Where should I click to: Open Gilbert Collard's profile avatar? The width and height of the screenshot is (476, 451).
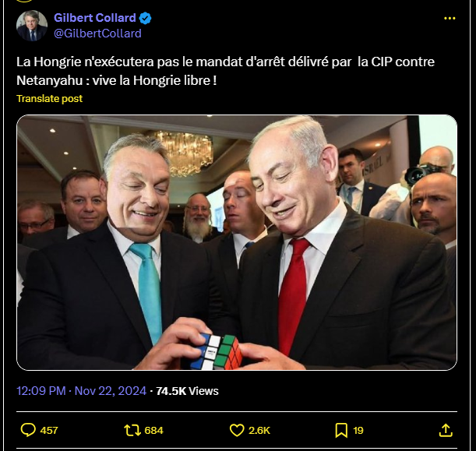(32, 26)
